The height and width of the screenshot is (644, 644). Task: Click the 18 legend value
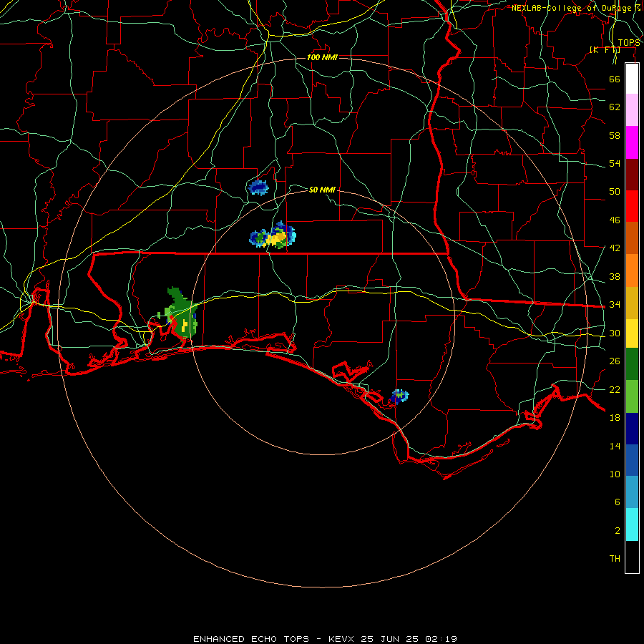(615, 418)
